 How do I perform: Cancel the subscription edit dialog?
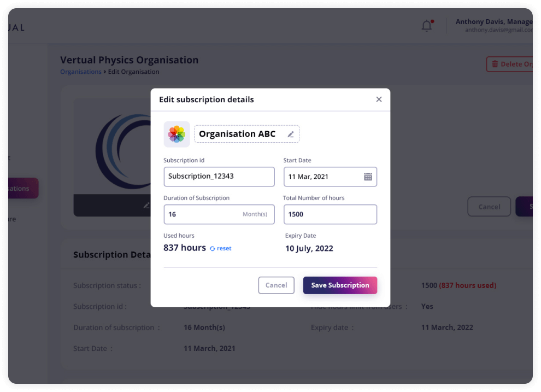pyautogui.click(x=276, y=285)
